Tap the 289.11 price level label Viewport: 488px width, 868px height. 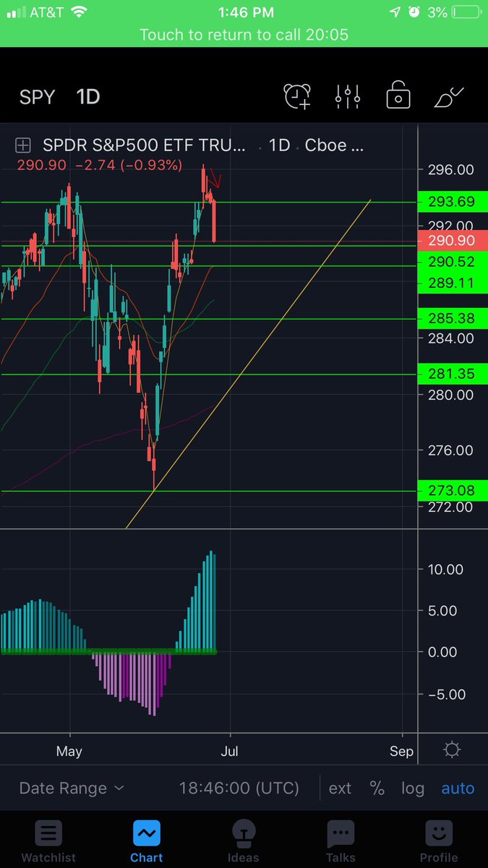pos(453,283)
